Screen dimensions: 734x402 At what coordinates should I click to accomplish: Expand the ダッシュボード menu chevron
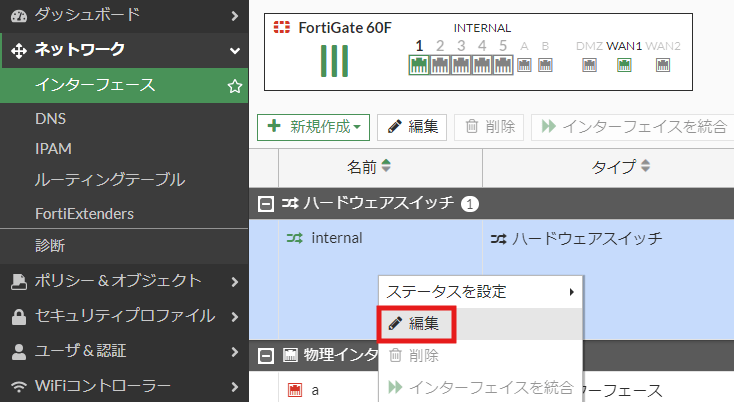tap(235, 16)
